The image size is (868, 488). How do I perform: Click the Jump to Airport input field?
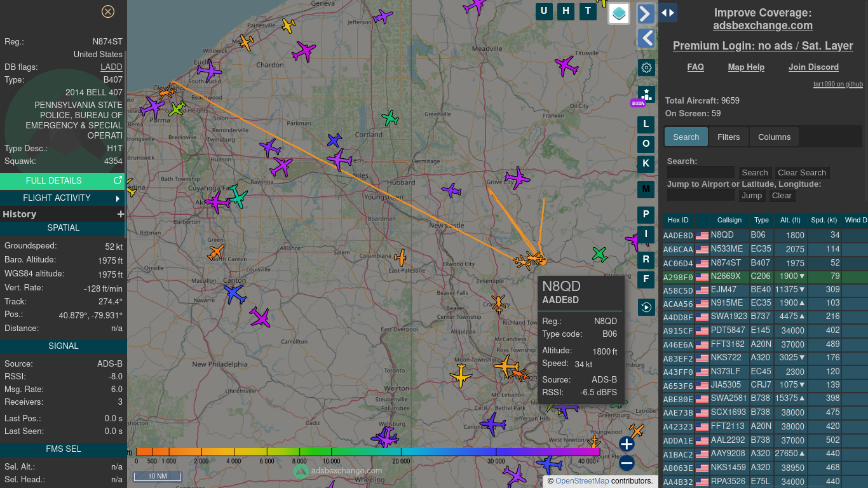(701, 195)
